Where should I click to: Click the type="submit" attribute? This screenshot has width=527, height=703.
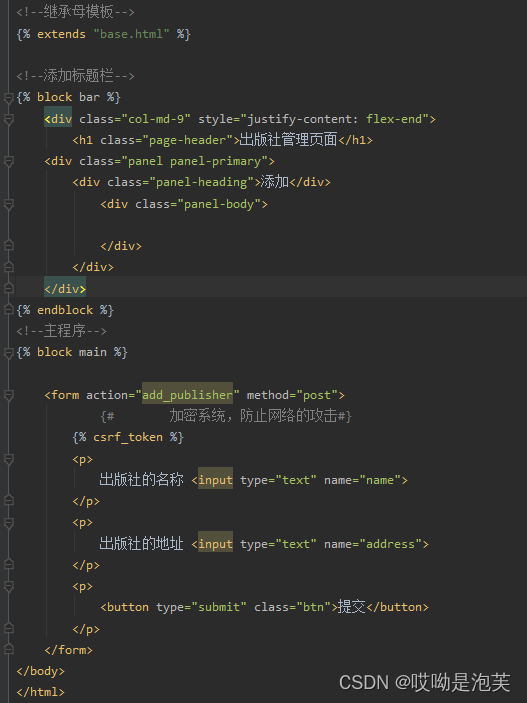click(201, 607)
